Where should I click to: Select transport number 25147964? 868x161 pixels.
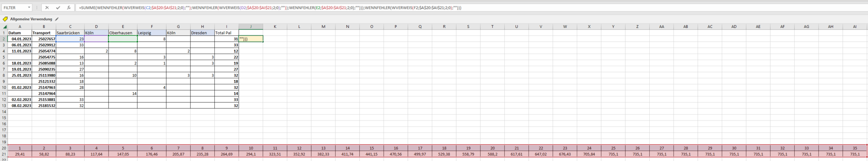pos(44,94)
